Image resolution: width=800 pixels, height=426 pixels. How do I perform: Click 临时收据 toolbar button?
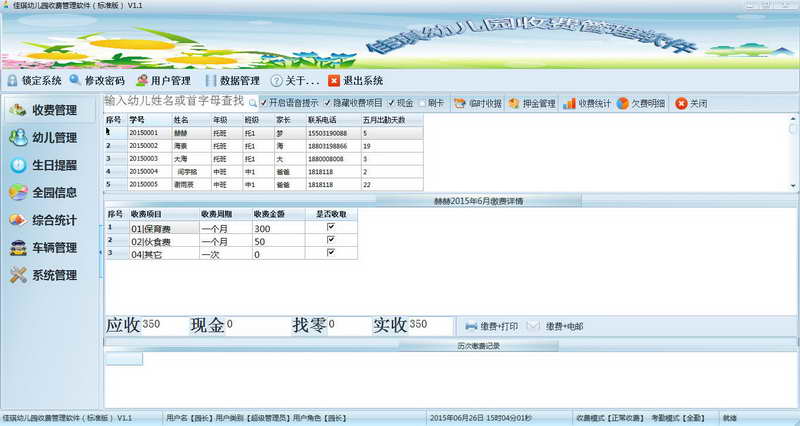click(x=477, y=103)
